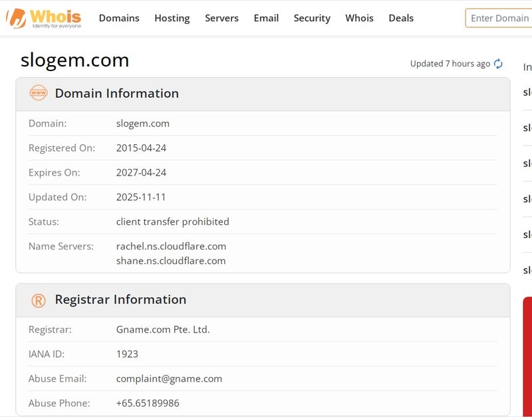The height and width of the screenshot is (417, 532).
Task: Open the Email menu
Action: pyautogui.click(x=267, y=19)
